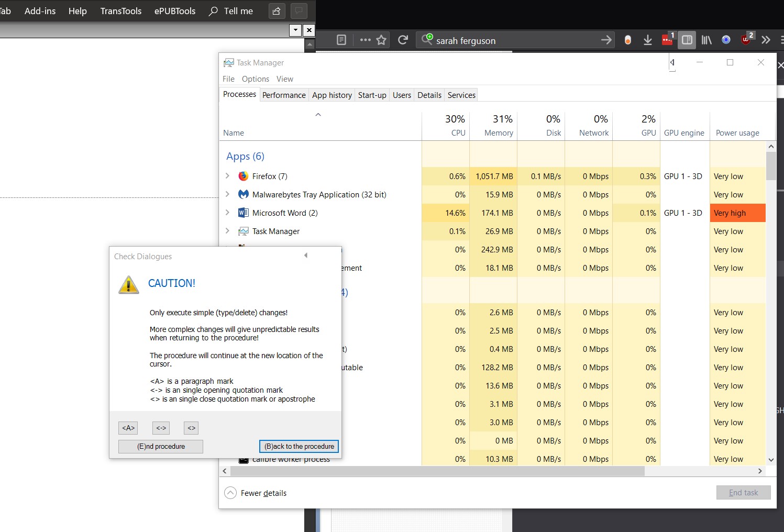Viewport: 784px width, 532px height.
Task: Toggle the Firefox sidebar button
Action: 687,40
